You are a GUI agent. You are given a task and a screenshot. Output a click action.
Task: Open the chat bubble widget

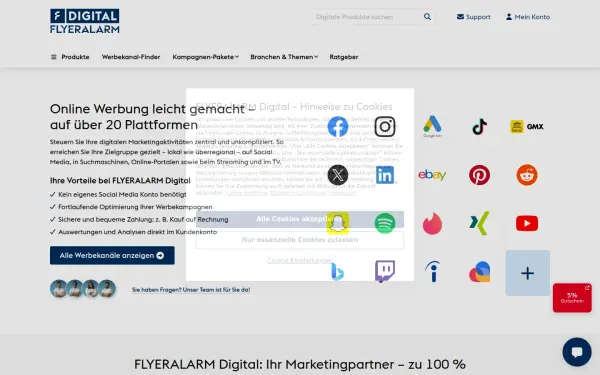tap(577, 352)
